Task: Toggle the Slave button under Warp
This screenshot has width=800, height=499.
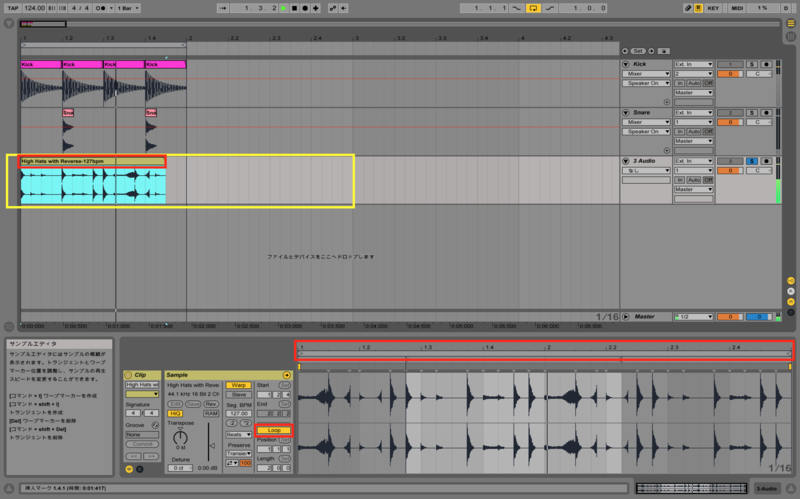Action: tap(238, 395)
